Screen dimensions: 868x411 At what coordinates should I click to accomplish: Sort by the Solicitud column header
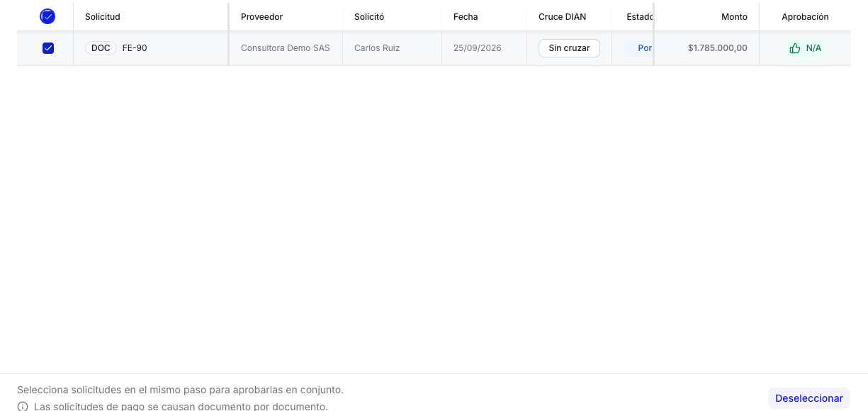coord(103,17)
